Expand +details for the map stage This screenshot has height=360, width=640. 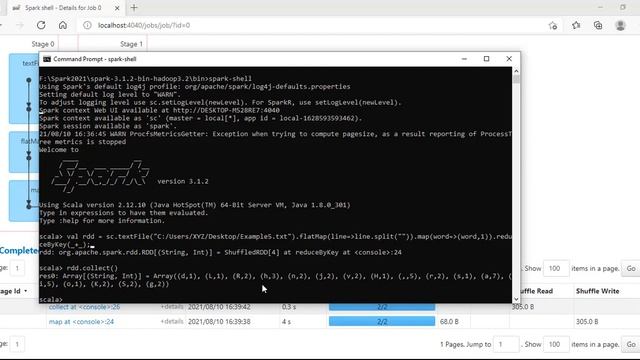[x=172, y=322]
